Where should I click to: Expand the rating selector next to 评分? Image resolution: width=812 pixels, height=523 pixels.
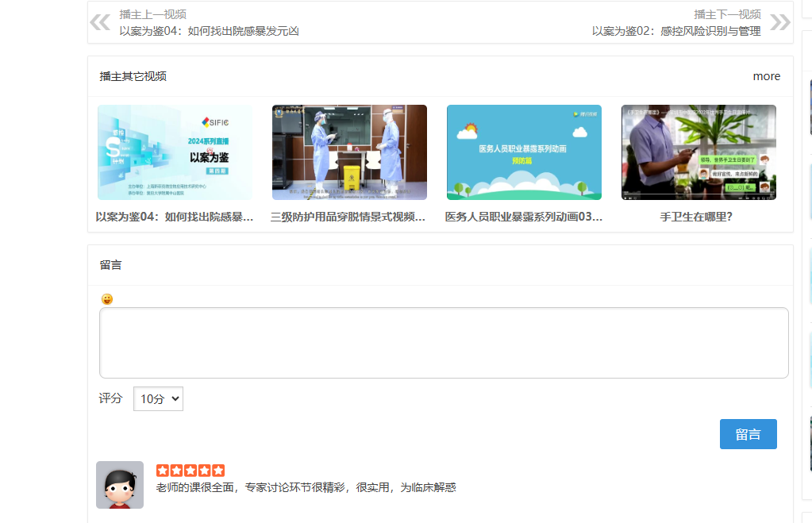pyautogui.click(x=157, y=398)
